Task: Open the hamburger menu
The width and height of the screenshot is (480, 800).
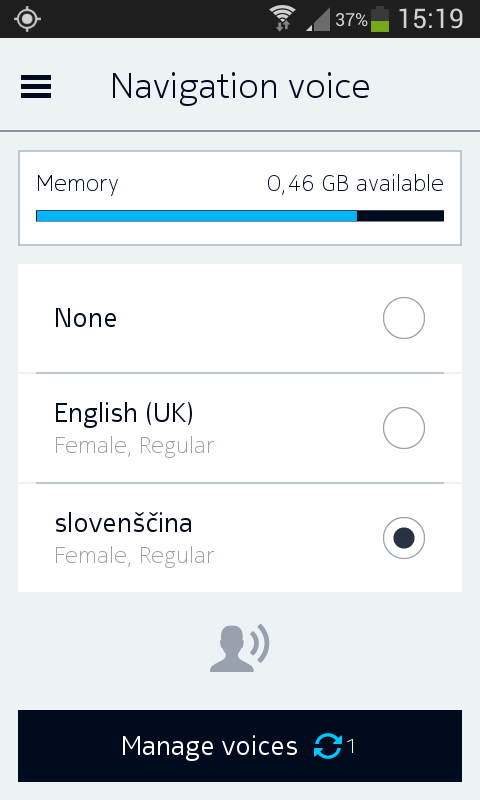Action: [x=36, y=86]
